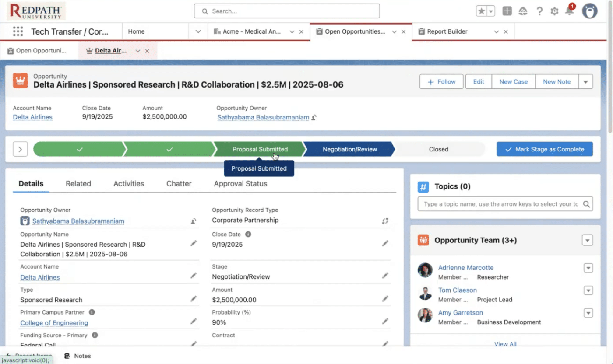The height and width of the screenshot is (364, 613).
Task: Open the Favorites list dropdown arrow
Action: 491,11
